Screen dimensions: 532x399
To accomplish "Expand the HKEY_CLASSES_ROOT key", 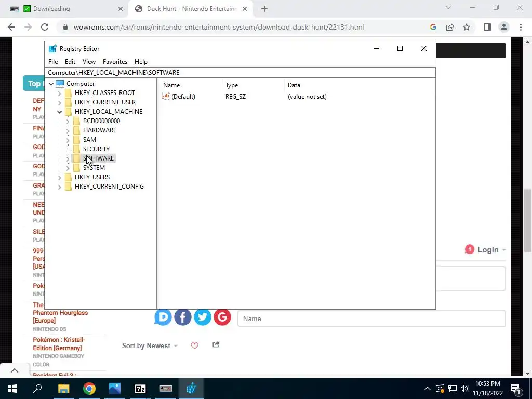I will 59,93.
